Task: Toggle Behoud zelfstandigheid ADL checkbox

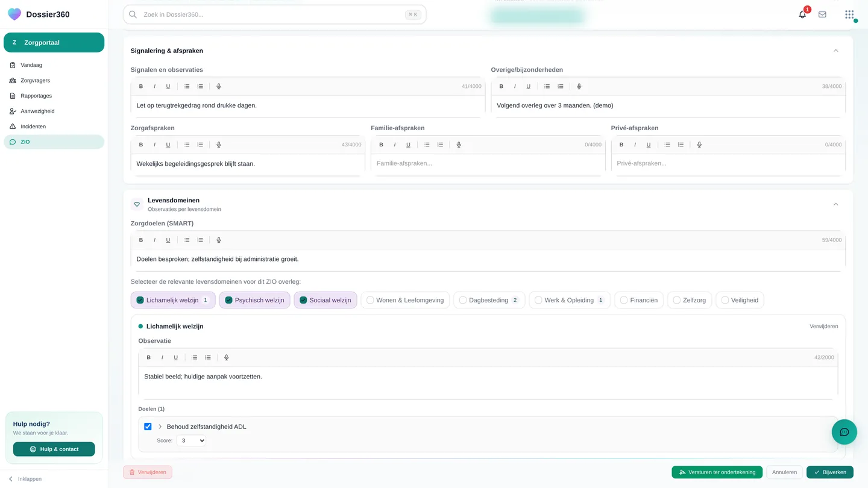Action: pos(148,427)
